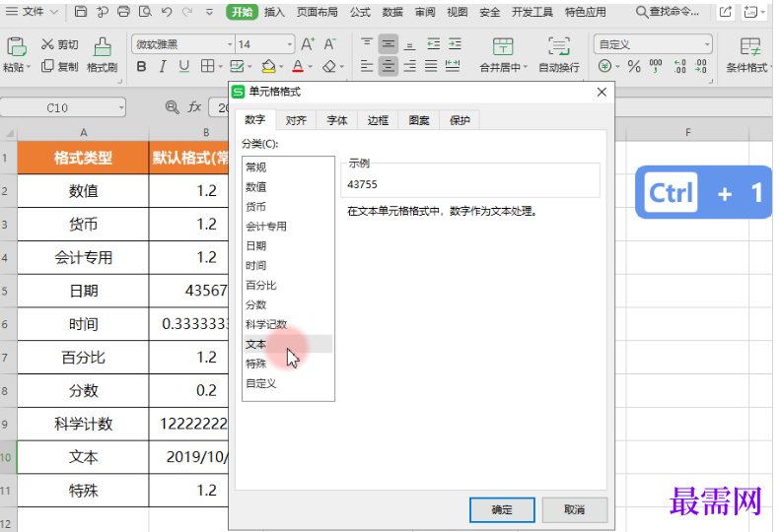Select 货币 in the category list
The width and height of the screenshot is (780, 532).
point(288,206)
